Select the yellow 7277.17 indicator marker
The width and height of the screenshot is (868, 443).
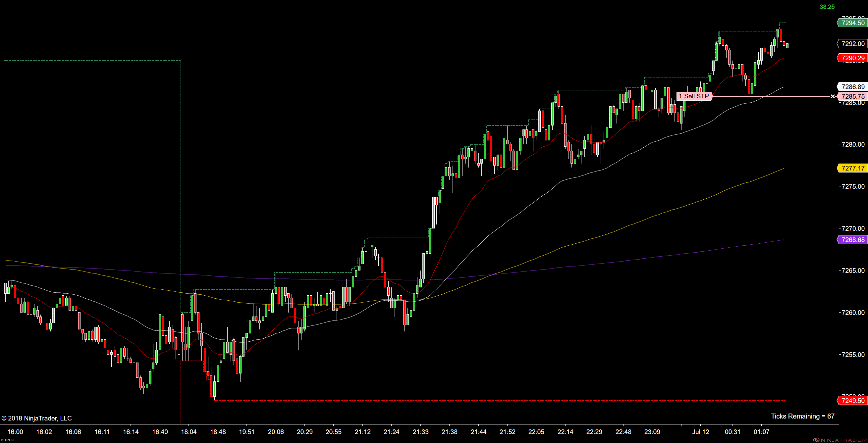click(852, 168)
